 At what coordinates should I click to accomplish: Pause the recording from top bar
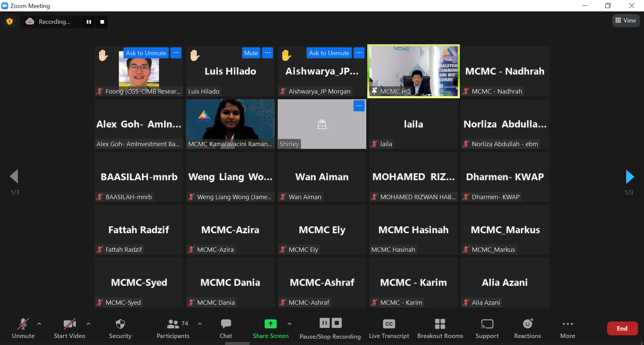tap(89, 22)
